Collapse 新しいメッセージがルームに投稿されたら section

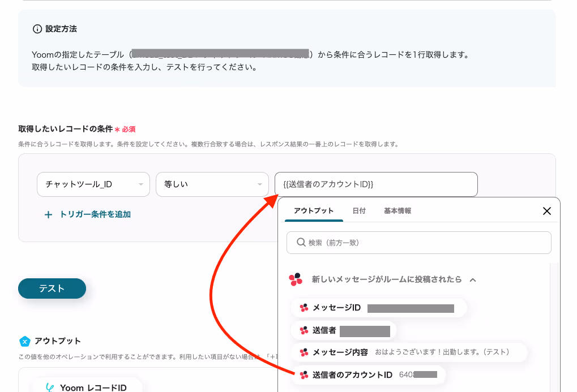473,280
